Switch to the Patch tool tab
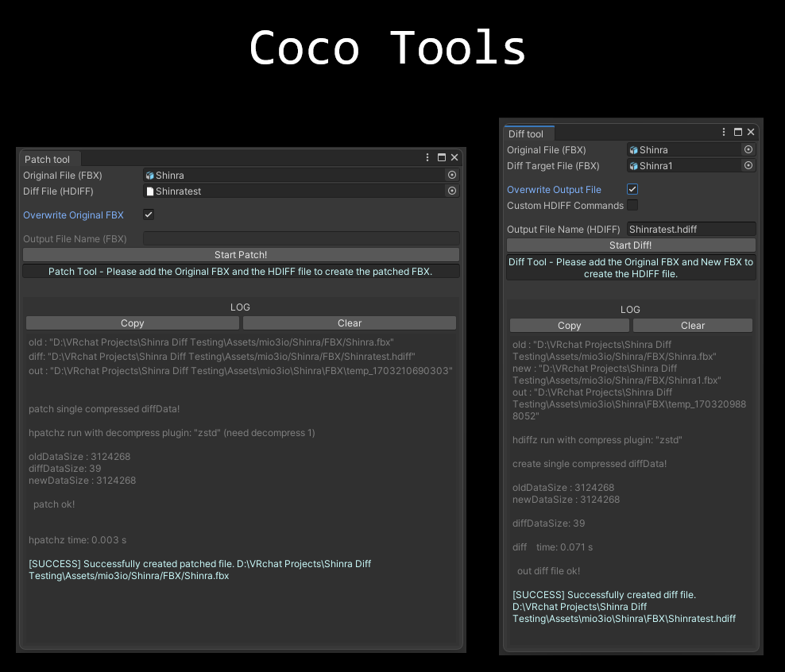Image resolution: width=785 pixels, height=672 pixels. 48,159
